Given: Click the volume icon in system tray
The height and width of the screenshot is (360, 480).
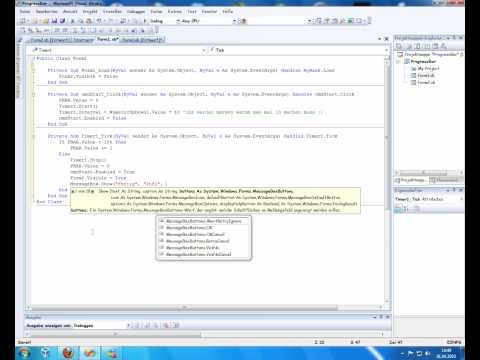Looking at the screenshot, I should click(428, 353).
